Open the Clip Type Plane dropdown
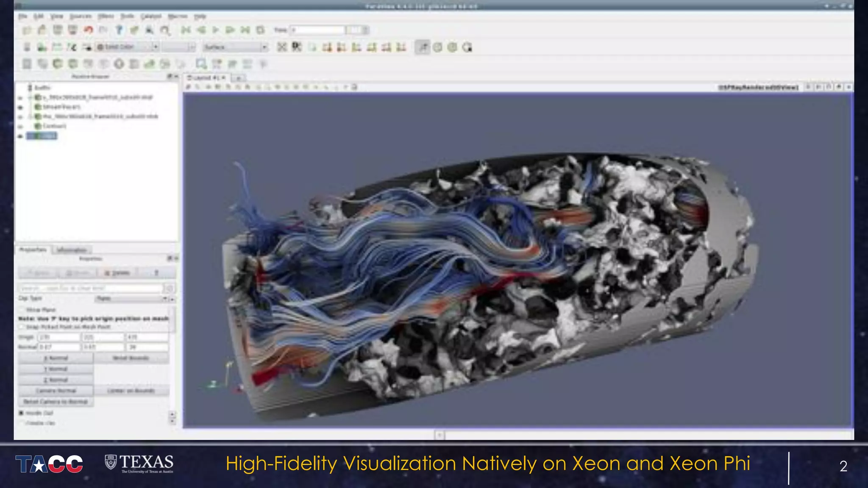Image resolution: width=868 pixels, height=488 pixels. (131, 299)
